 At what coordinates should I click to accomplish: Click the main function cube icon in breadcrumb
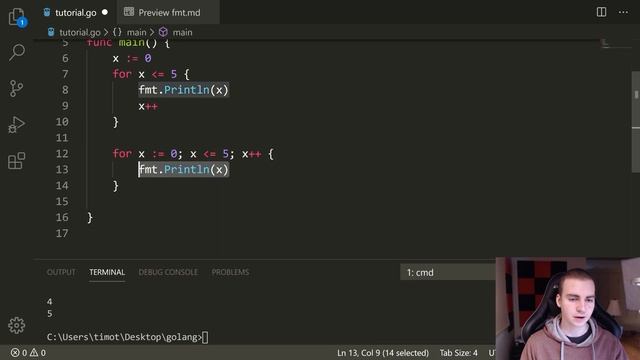(163, 32)
